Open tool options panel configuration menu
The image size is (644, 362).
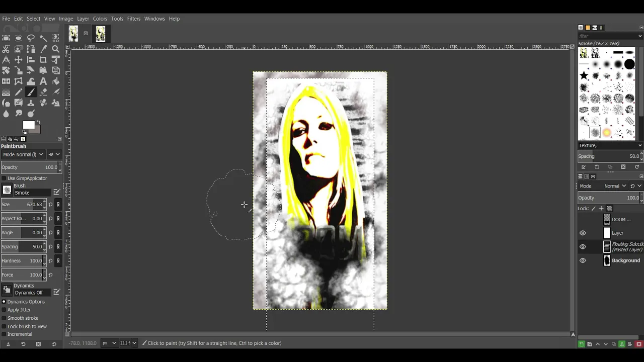[x=59, y=139]
